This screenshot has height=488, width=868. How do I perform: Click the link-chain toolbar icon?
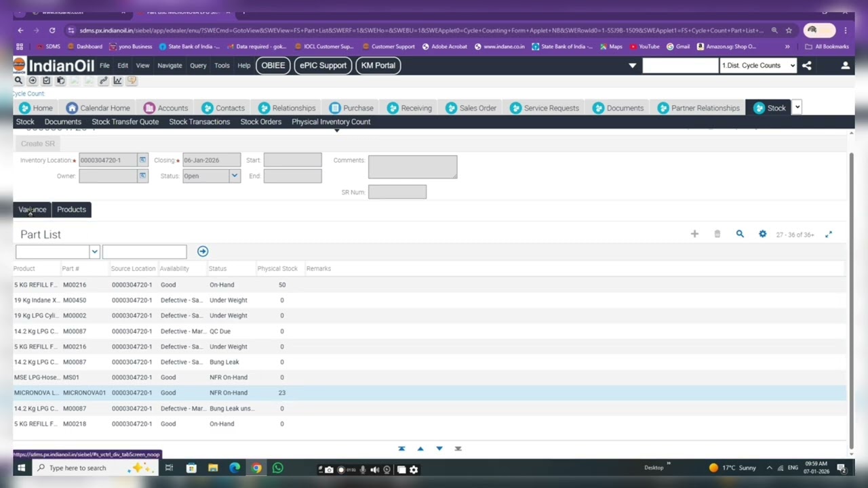point(103,81)
